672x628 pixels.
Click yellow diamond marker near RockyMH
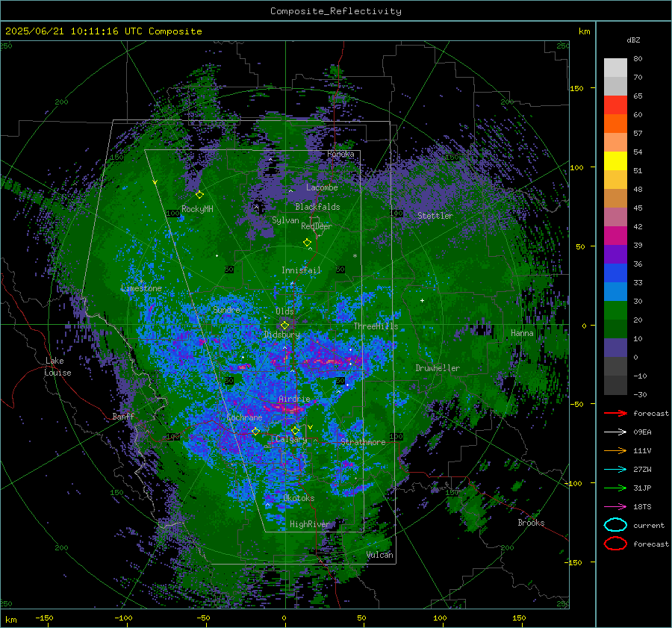(x=199, y=195)
